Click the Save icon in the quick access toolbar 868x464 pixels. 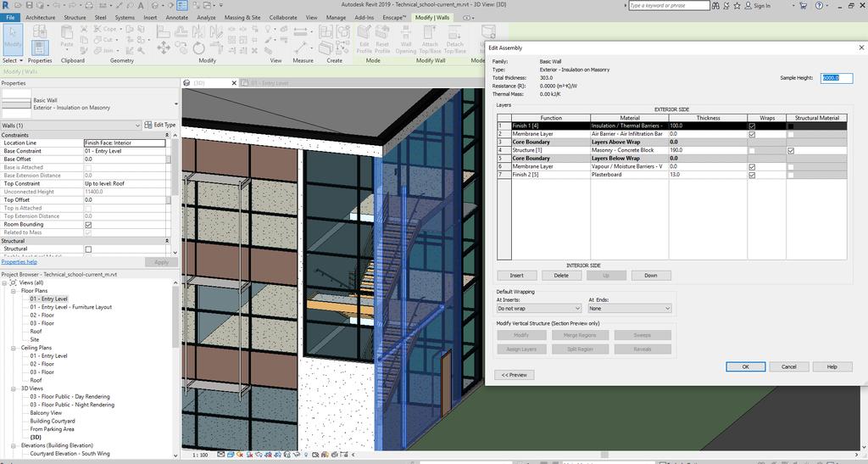[31, 6]
